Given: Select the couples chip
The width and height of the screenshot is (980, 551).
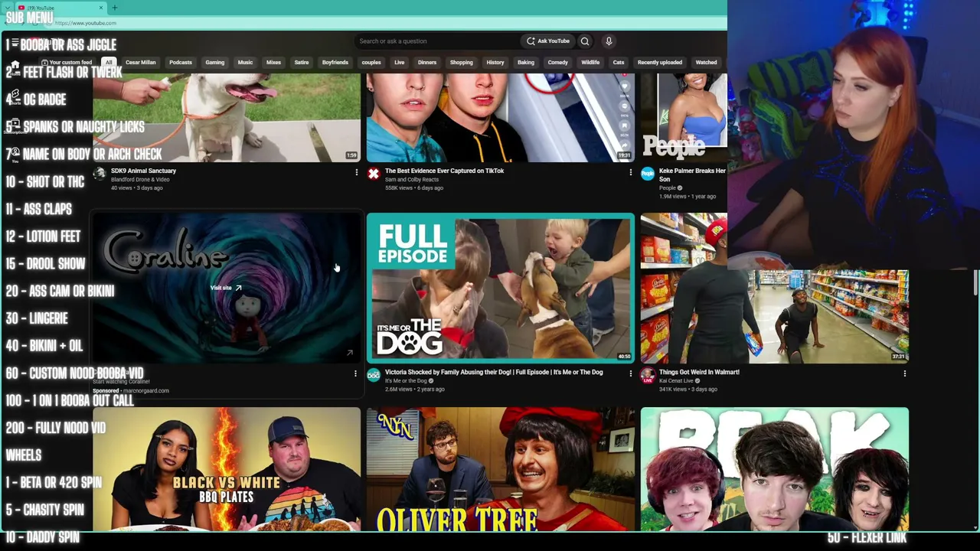Looking at the screenshot, I should [x=371, y=63].
